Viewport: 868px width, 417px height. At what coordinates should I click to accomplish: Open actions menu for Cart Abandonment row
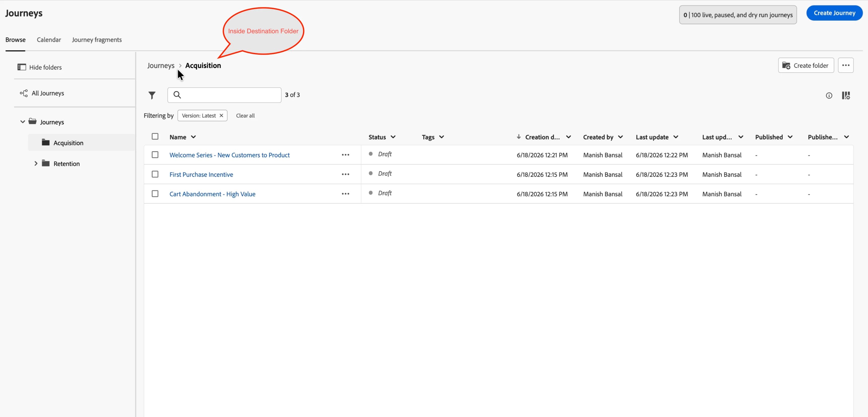click(345, 194)
